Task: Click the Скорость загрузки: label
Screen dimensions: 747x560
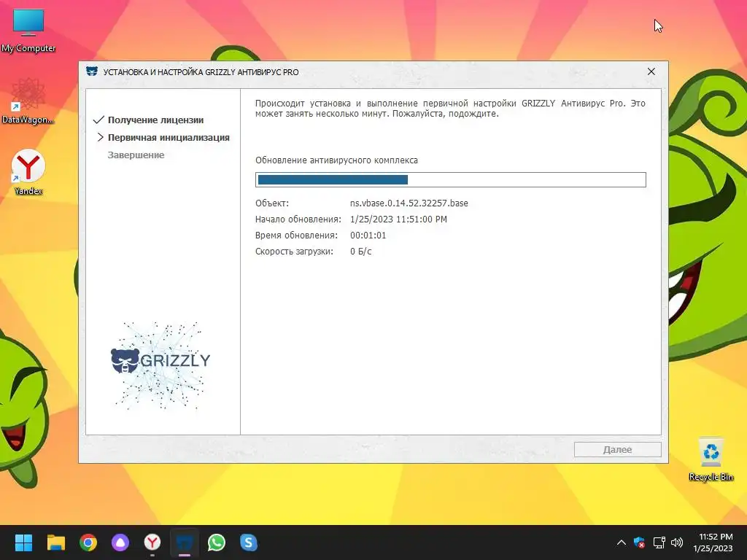Action: pos(294,252)
